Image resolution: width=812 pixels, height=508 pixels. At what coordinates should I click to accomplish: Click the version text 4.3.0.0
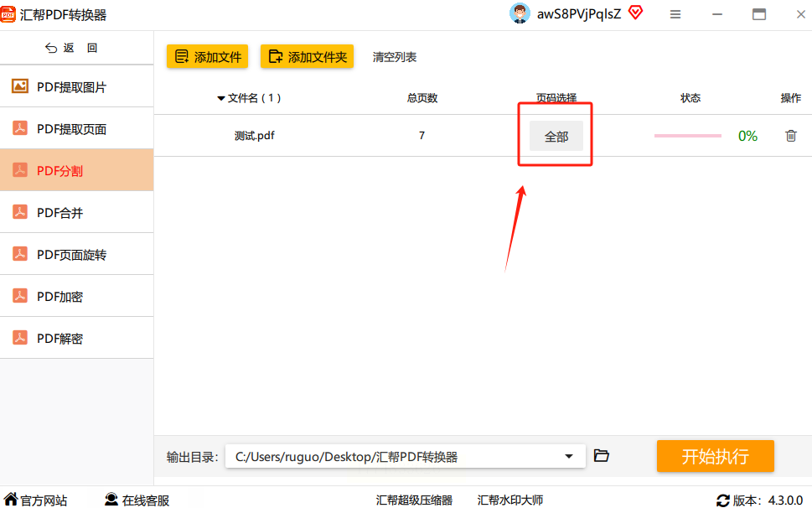click(785, 500)
